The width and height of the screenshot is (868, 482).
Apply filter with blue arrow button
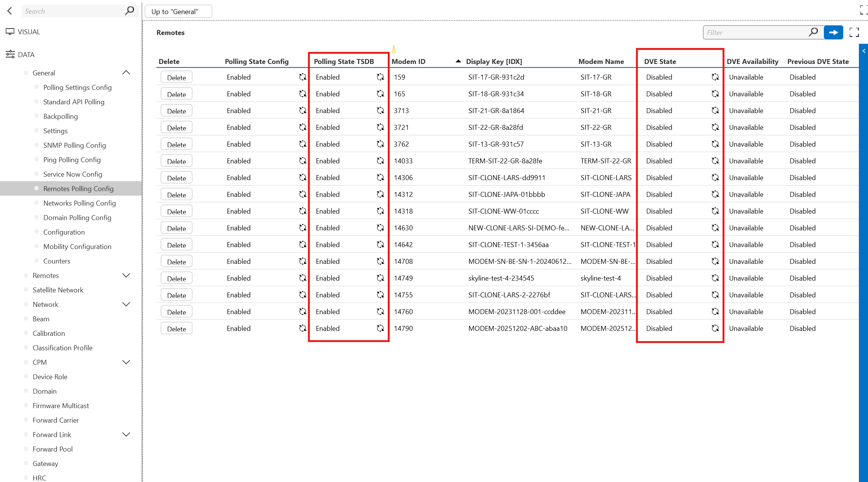pyautogui.click(x=833, y=32)
